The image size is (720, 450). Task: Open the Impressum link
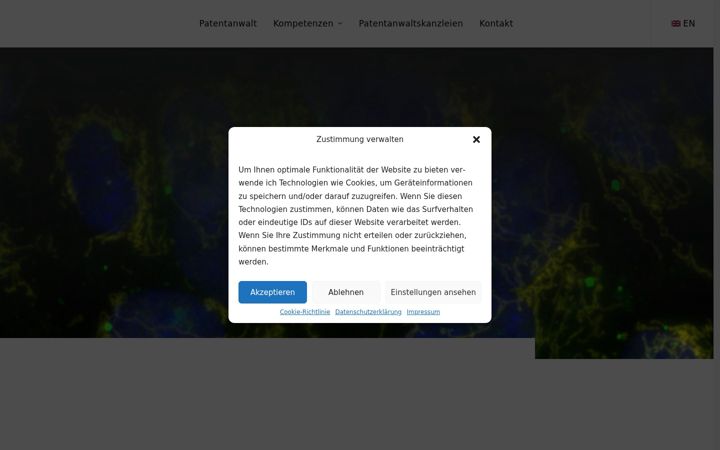pos(423,312)
